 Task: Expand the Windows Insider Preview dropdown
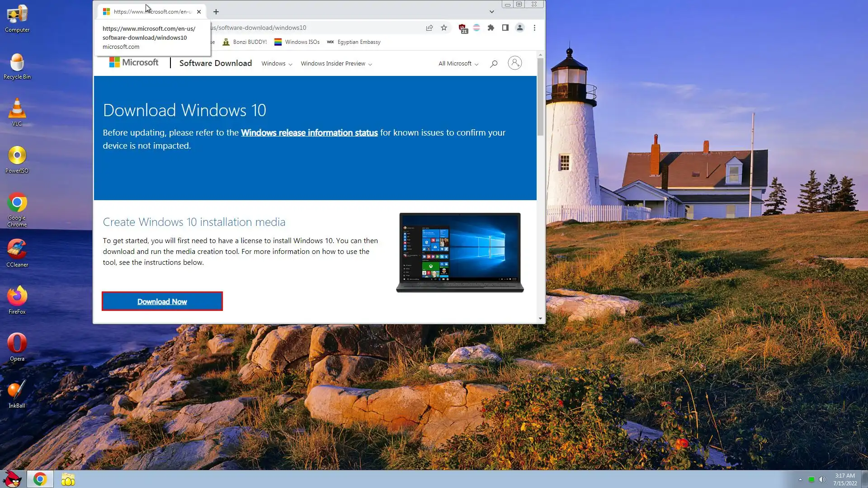(x=336, y=64)
